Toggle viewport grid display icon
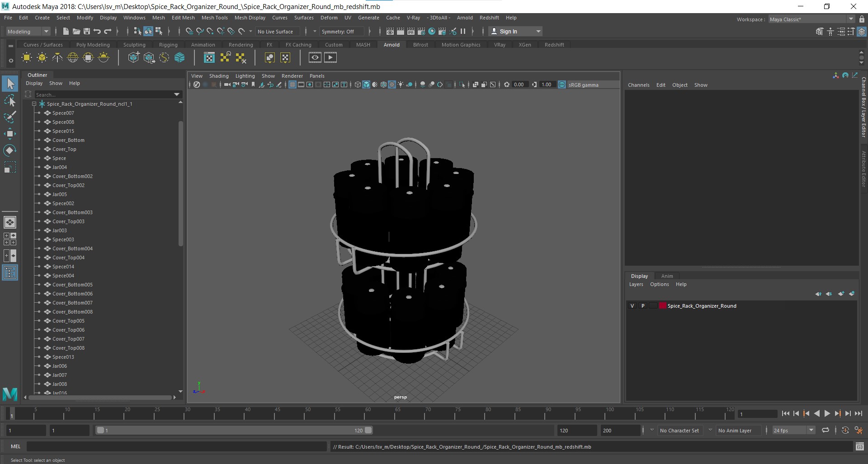This screenshot has width=868, height=464. (292, 84)
